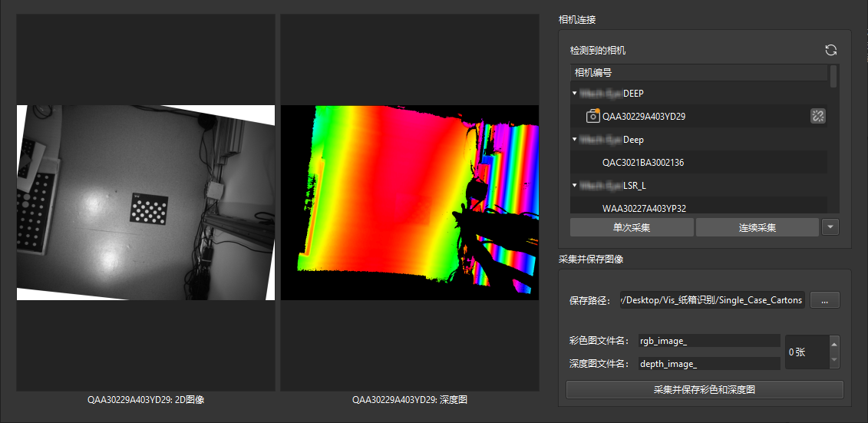The width and height of the screenshot is (868, 423).
Task: Click the 相机编号 column header
Action: pos(698,72)
